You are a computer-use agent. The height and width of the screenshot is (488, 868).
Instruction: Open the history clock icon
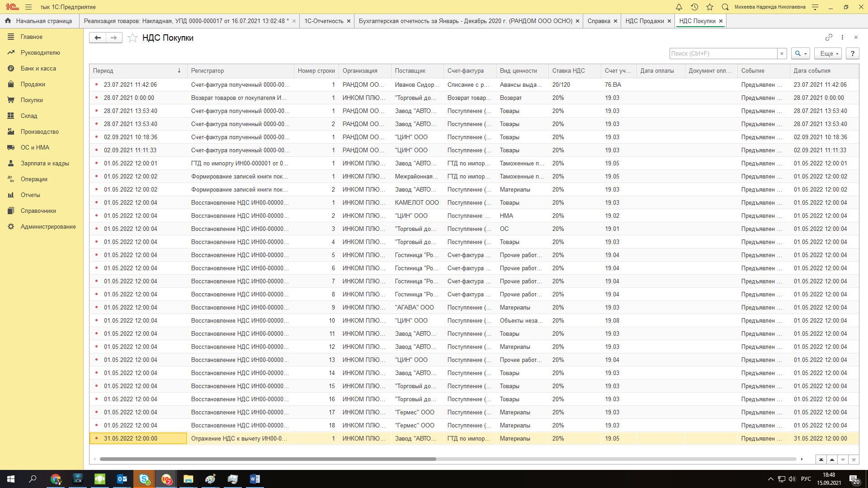click(694, 7)
